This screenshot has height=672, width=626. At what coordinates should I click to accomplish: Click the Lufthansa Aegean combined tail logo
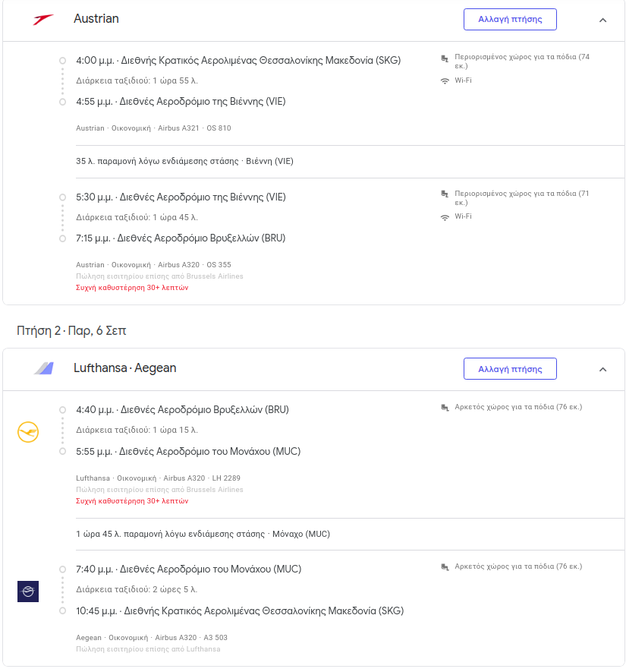point(44,368)
